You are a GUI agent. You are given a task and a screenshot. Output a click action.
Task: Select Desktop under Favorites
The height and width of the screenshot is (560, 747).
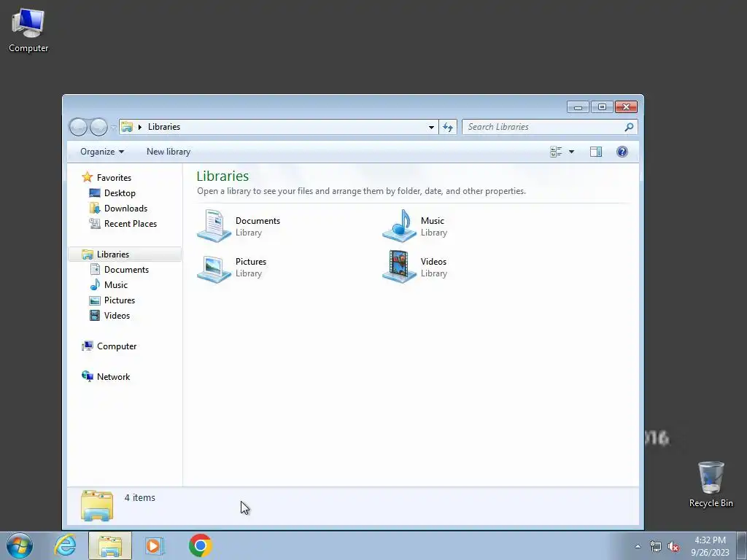tap(120, 192)
